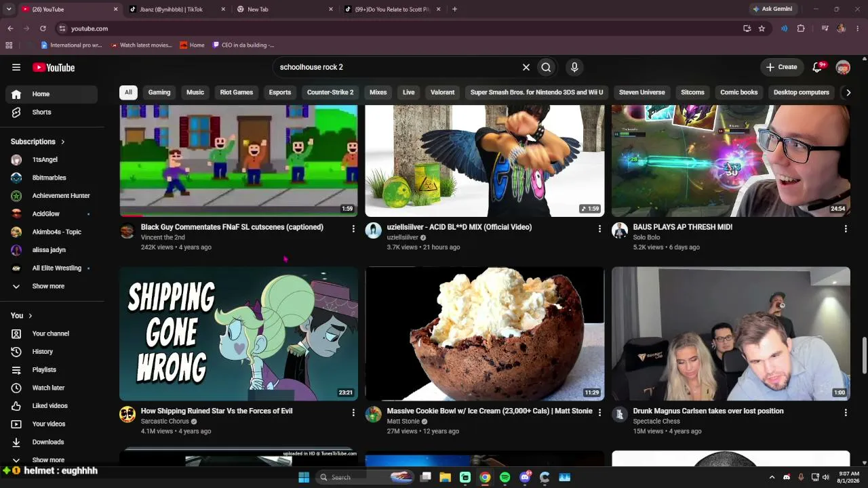
Task: Open 'How Shipping Ruined Star' video title
Action: tap(217, 411)
